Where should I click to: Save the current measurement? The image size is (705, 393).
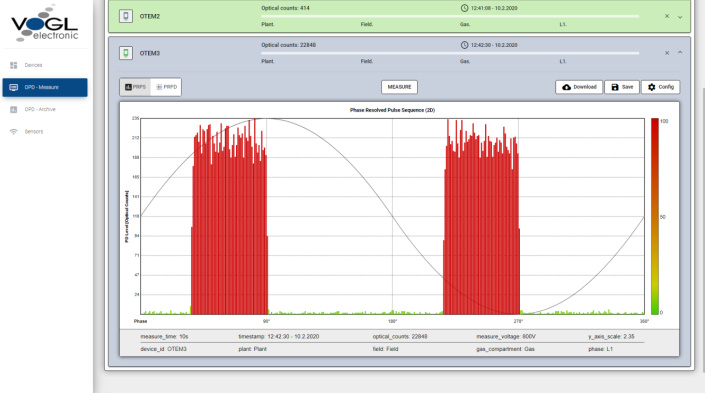pyautogui.click(x=622, y=87)
